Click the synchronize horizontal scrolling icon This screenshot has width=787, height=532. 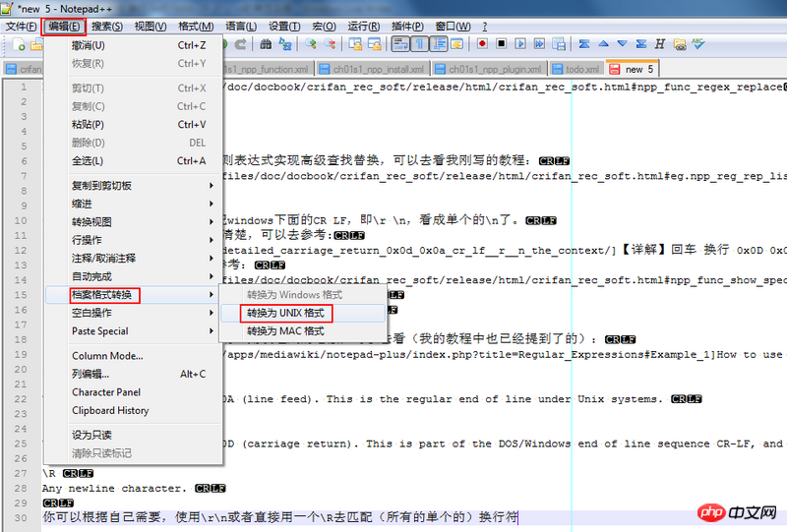tap(375, 44)
